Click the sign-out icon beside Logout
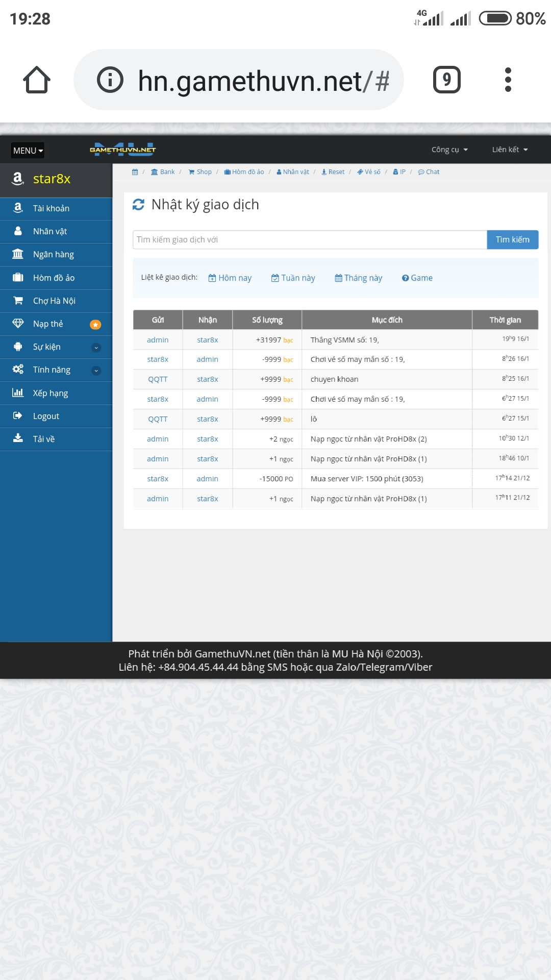Image resolution: width=551 pixels, height=980 pixels. click(x=18, y=415)
